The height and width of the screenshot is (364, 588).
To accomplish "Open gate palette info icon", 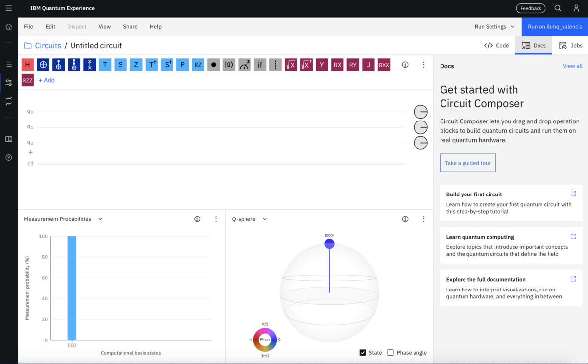I will [x=405, y=65].
